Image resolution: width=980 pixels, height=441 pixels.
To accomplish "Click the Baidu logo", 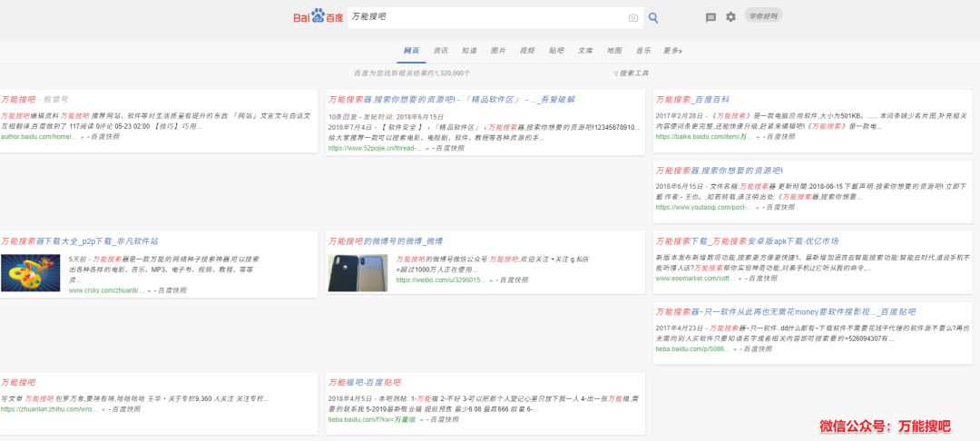I will 318,17.
